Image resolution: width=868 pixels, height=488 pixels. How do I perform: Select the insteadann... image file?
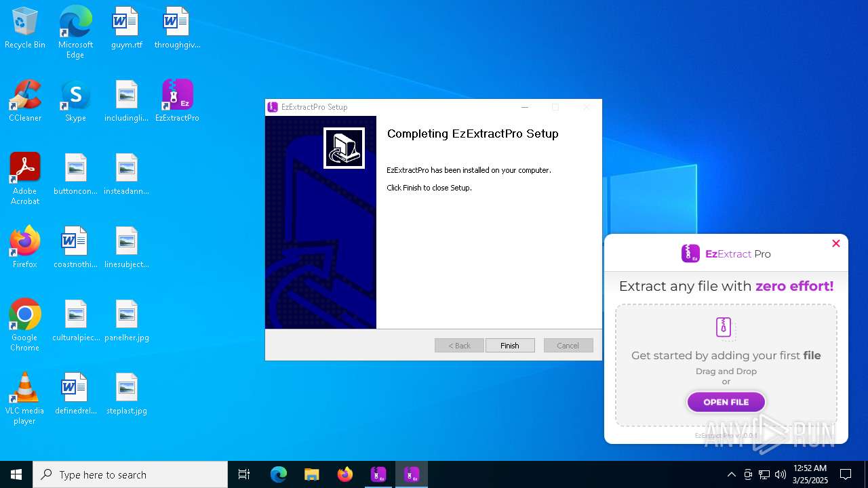tap(127, 175)
